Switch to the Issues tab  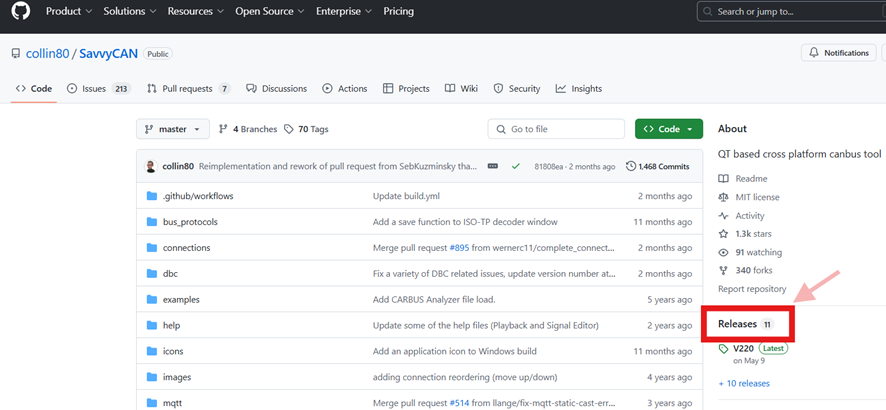(x=93, y=89)
